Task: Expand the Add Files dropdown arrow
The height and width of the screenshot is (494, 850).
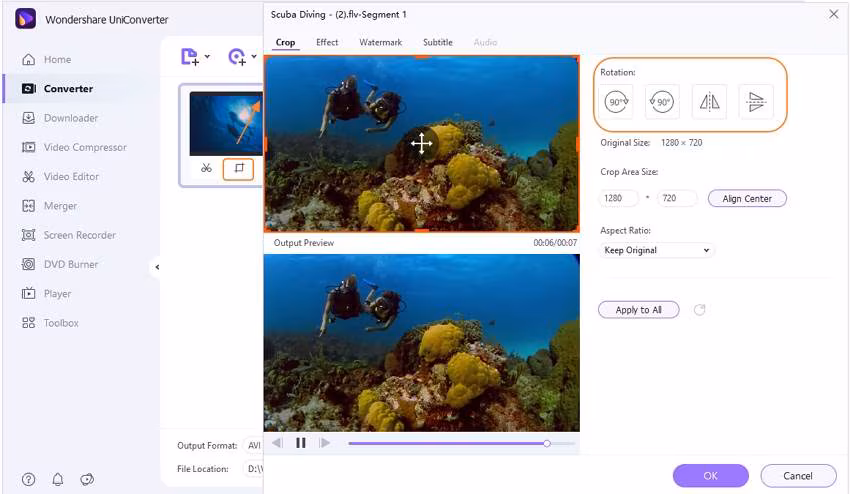Action: [207, 56]
